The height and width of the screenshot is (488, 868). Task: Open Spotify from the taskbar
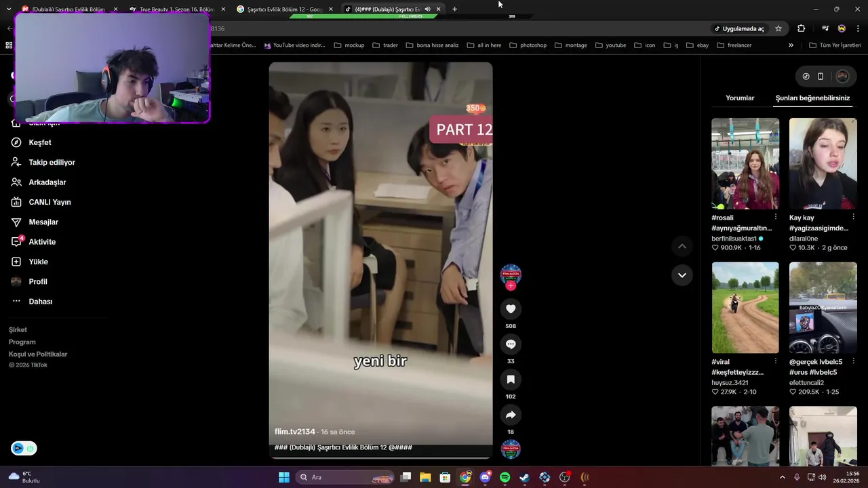tap(505, 477)
